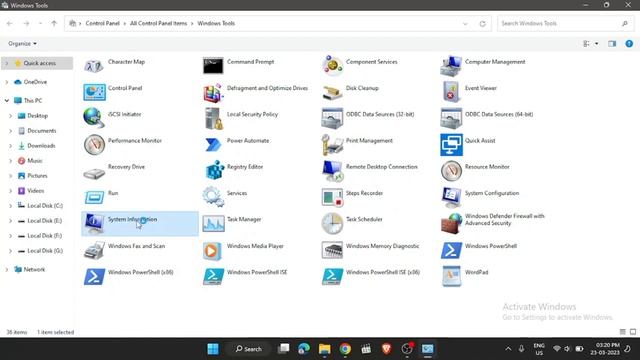Click the Windows PowerShell (x86) label
This screenshot has height=360, width=640.
pos(140,272)
